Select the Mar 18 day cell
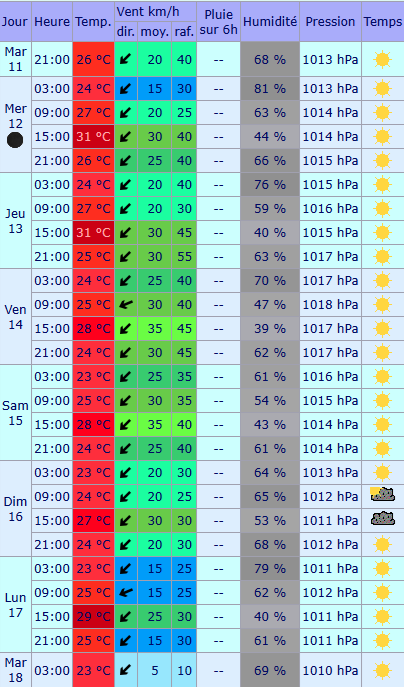 [15, 670]
